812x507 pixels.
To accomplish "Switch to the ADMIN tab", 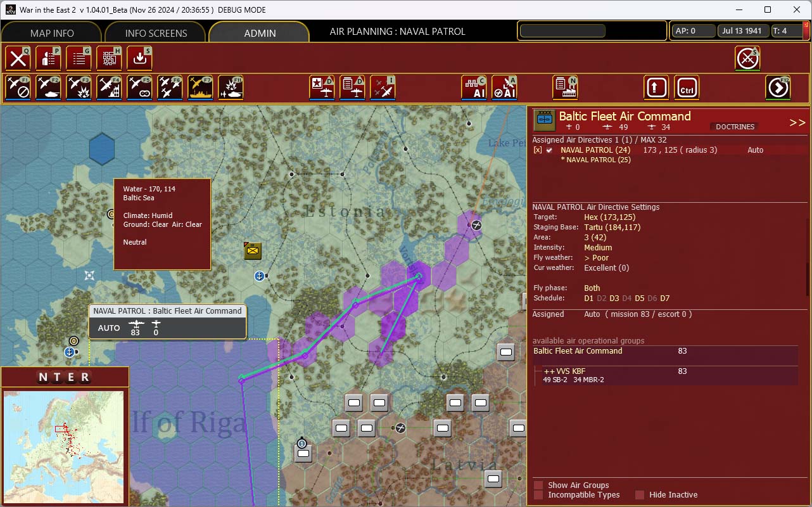I will [x=260, y=33].
